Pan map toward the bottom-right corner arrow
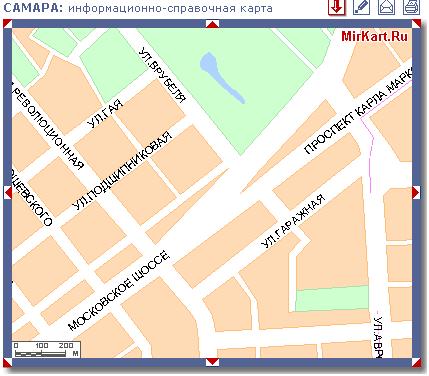 click(x=416, y=362)
